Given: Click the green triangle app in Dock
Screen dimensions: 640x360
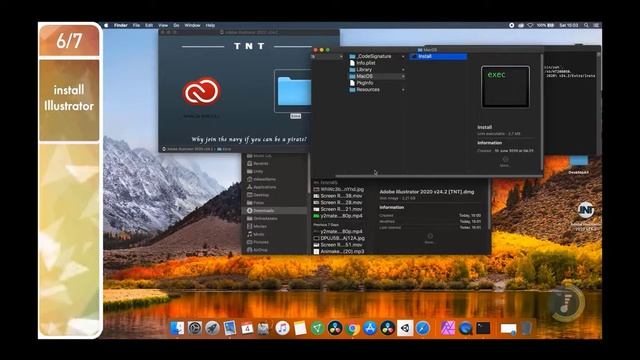Looking at the screenshot, I should pos(318,328).
